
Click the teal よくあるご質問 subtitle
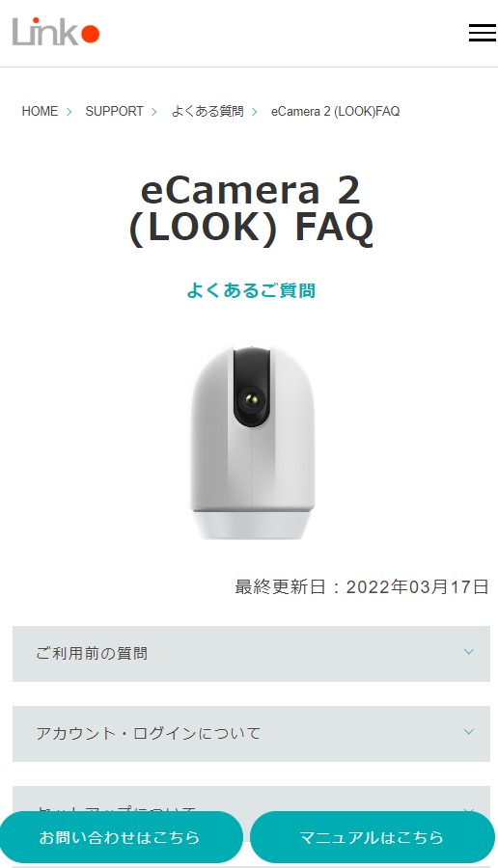coord(251,290)
